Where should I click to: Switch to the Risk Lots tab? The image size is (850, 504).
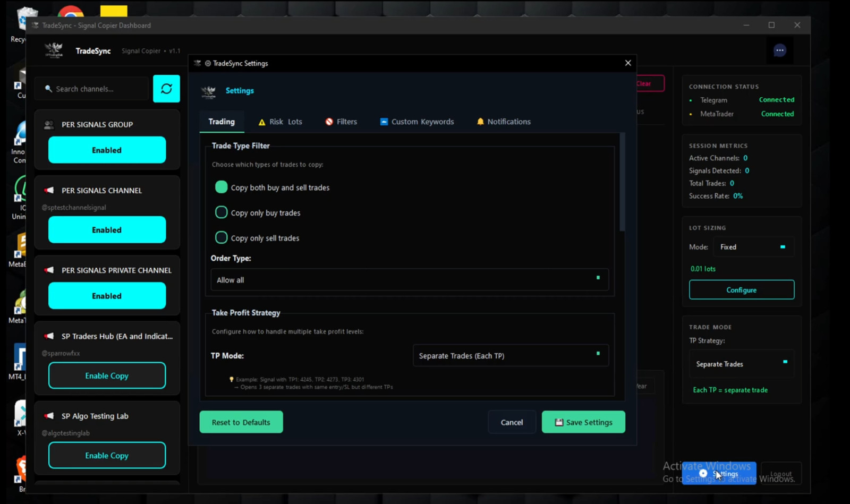coord(280,122)
